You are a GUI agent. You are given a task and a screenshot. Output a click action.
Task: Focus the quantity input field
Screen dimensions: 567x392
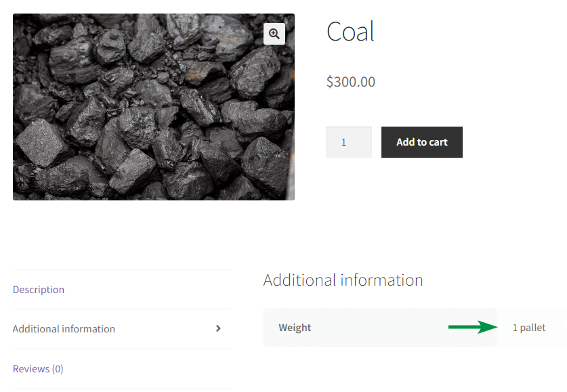click(349, 142)
